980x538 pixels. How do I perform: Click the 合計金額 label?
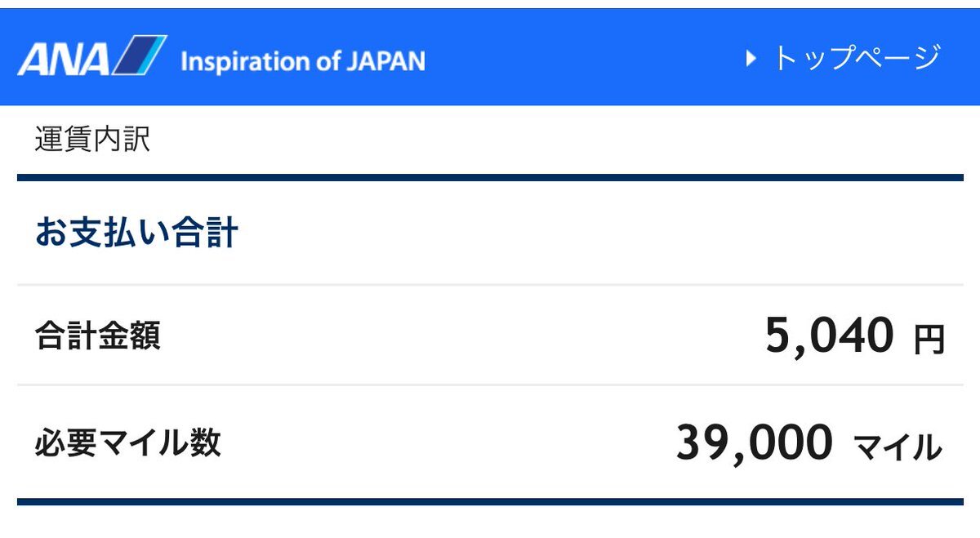click(97, 336)
